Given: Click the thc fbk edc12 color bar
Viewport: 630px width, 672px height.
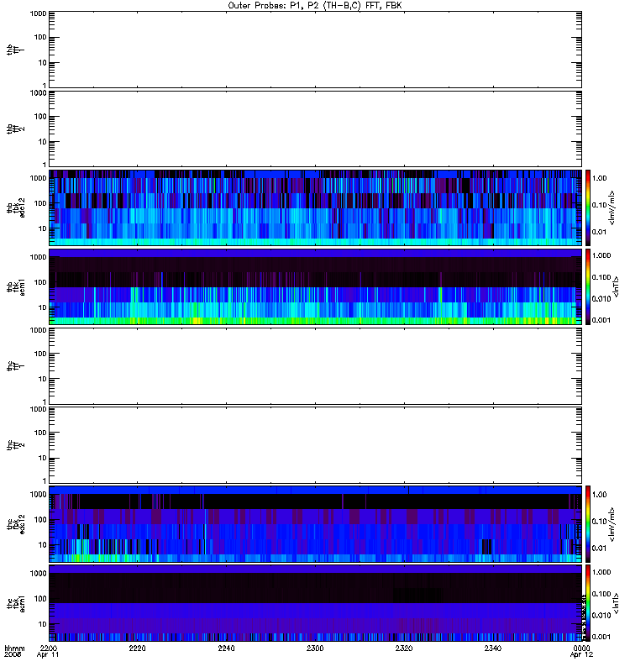Looking at the screenshot, I should click(x=588, y=524).
